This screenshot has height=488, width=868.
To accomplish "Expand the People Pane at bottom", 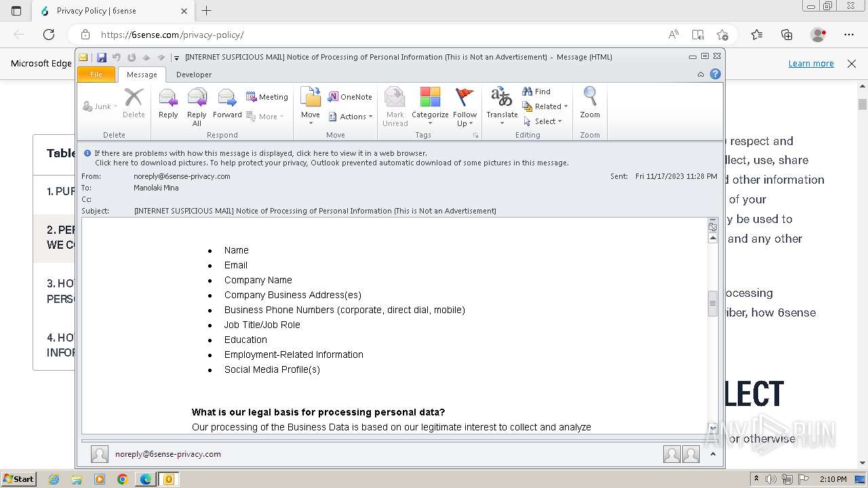I will (x=713, y=454).
